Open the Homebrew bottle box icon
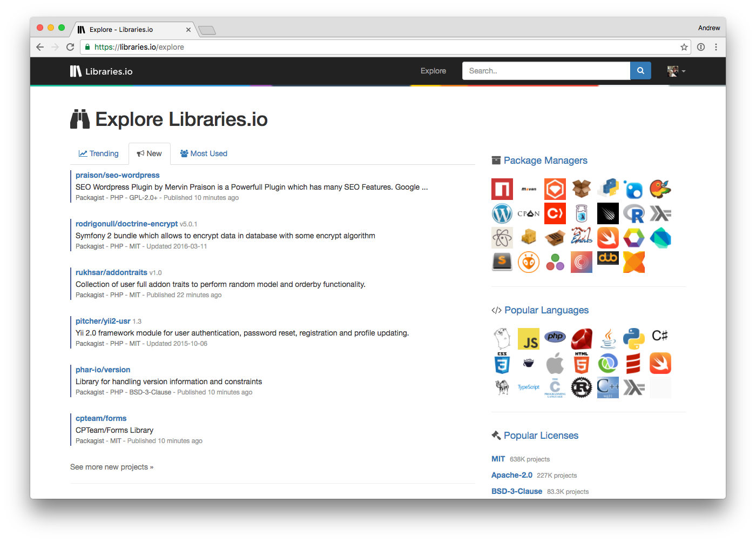The height and width of the screenshot is (542, 756). (555, 238)
